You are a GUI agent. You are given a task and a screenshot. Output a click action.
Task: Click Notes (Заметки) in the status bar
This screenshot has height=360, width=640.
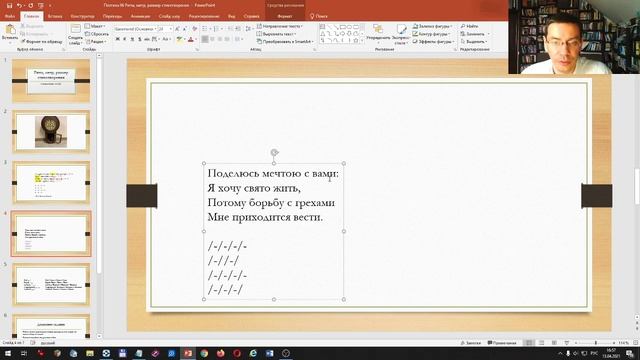[x=470, y=343]
